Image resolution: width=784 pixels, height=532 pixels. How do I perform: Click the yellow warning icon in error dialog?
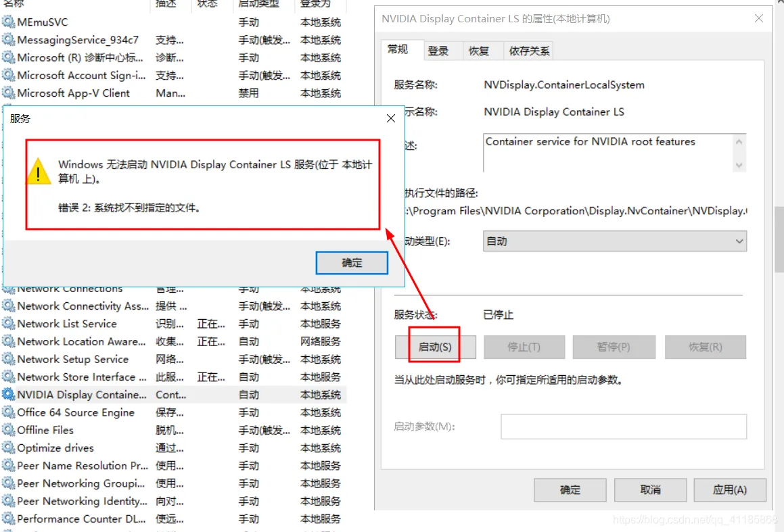pyautogui.click(x=39, y=171)
